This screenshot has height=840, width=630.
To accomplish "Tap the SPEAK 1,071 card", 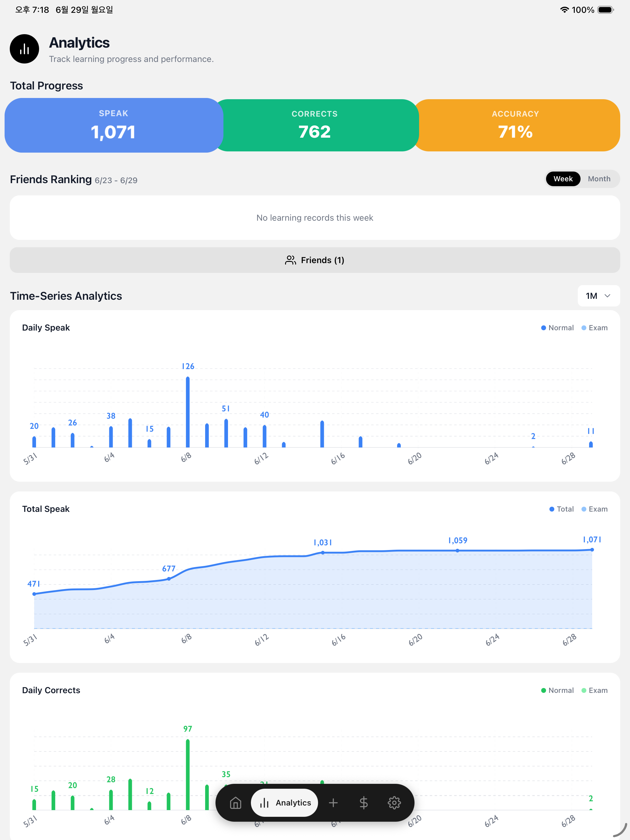I will 114,125.
